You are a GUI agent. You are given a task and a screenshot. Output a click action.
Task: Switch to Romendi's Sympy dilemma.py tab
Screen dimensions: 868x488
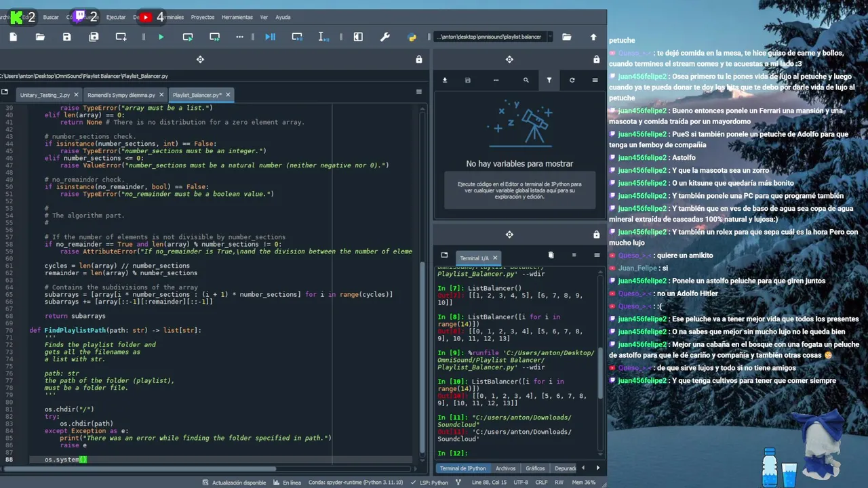[x=121, y=95]
